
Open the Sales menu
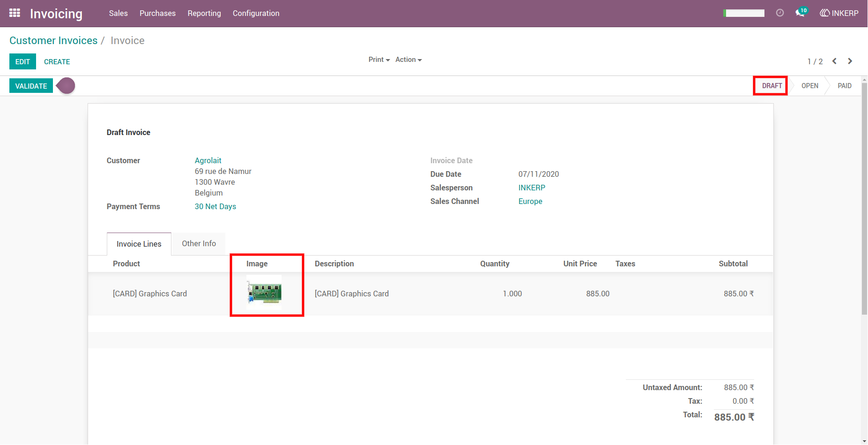(x=119, y=13)
